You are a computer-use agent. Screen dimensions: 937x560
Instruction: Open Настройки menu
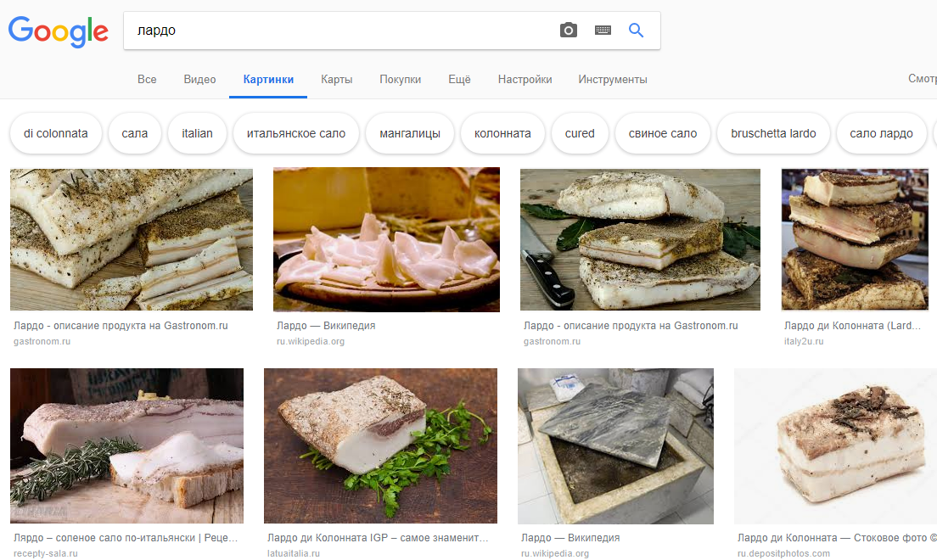pos(525,80)
